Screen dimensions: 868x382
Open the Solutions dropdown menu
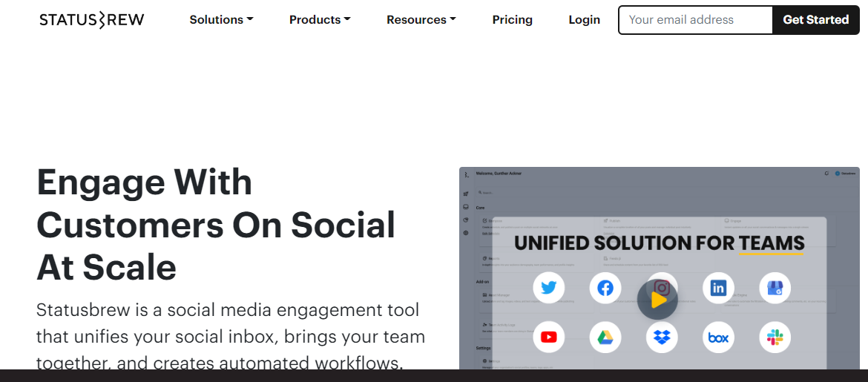coord(221,20)
